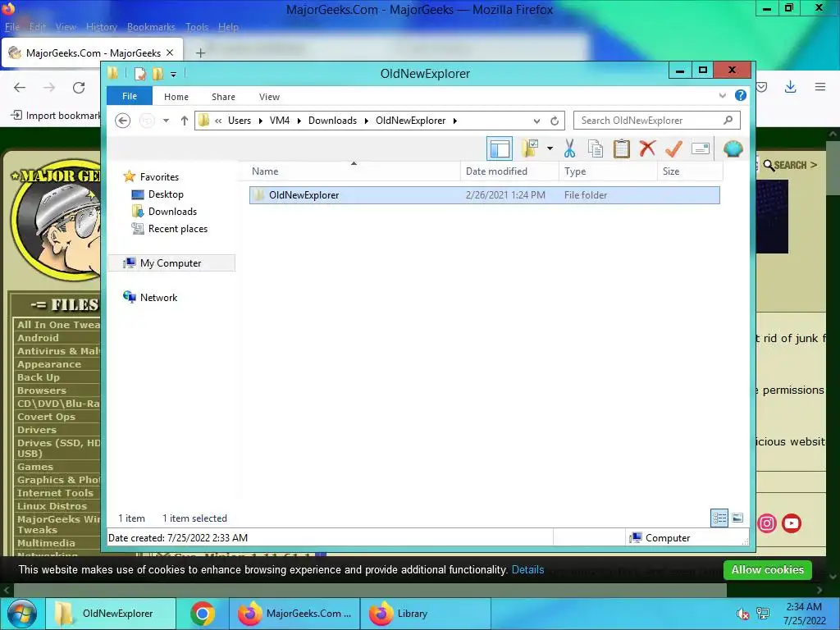Paste using the clipboard icon

622,148
